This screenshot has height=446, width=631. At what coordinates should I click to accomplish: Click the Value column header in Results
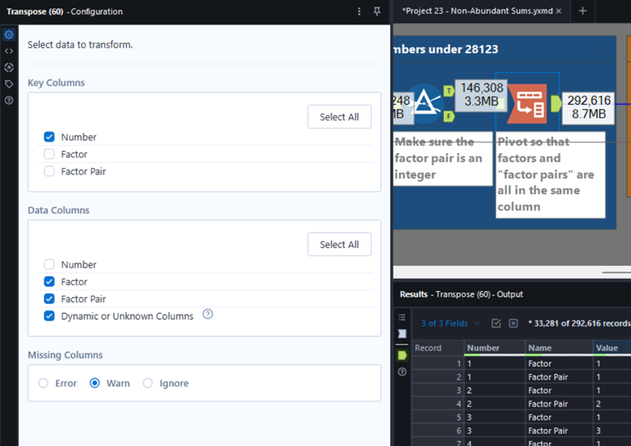[x=612, y=348]
